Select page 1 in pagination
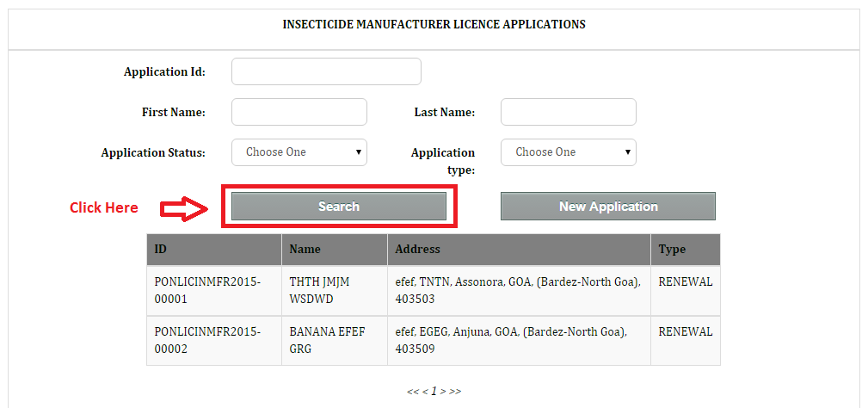The width and height of the screenshot is (868, 408). (x=434, y=392)
